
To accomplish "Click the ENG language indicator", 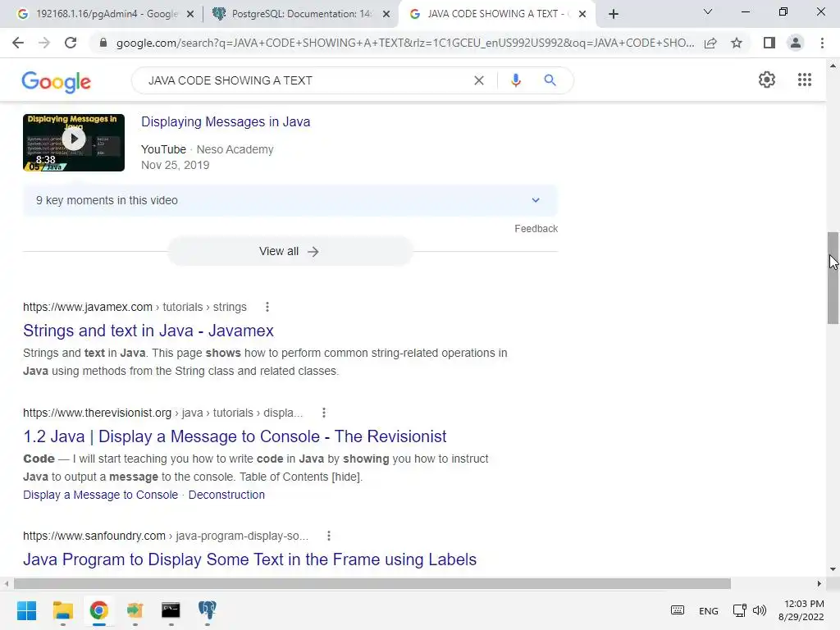I will coord(708,610).
